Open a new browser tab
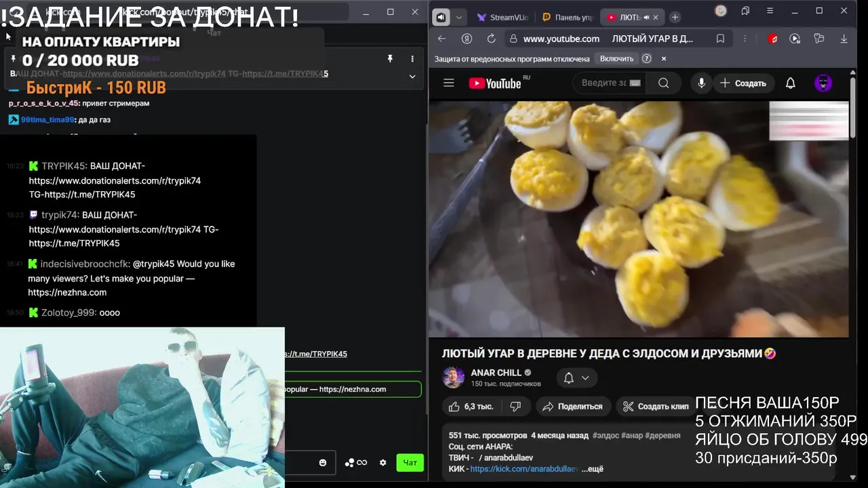The width and height of the screenshot is (868, 488). (675, 18)
